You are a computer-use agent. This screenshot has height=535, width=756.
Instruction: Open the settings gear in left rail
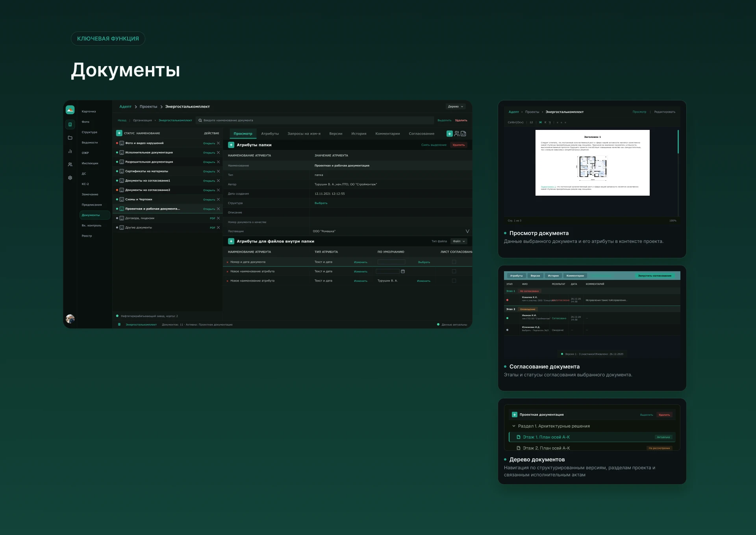[x=70, y=178]
